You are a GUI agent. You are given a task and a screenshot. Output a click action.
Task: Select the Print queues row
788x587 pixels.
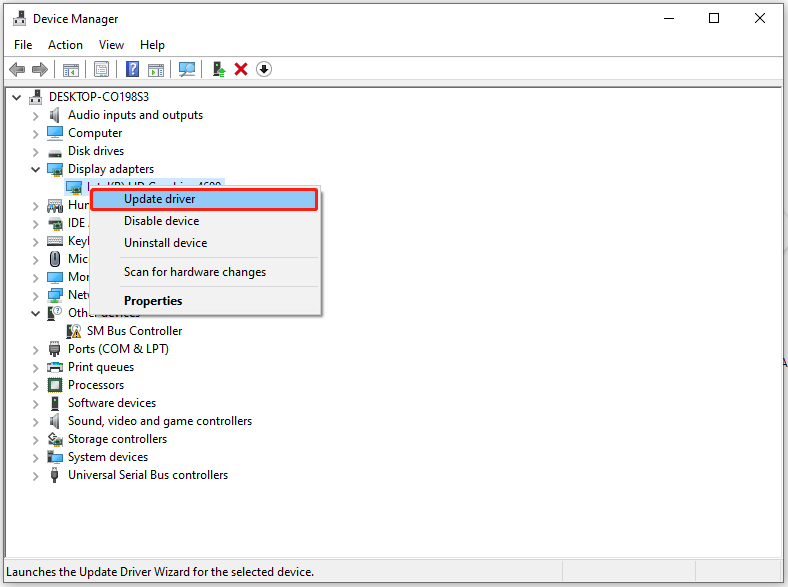click(101, 367)
